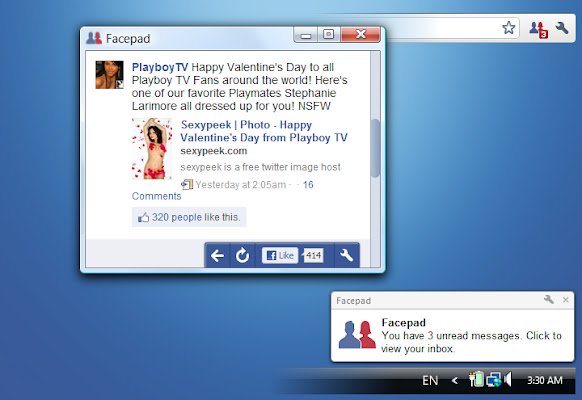
Task: Click the post type icon before timestamp
Action: 187,184
